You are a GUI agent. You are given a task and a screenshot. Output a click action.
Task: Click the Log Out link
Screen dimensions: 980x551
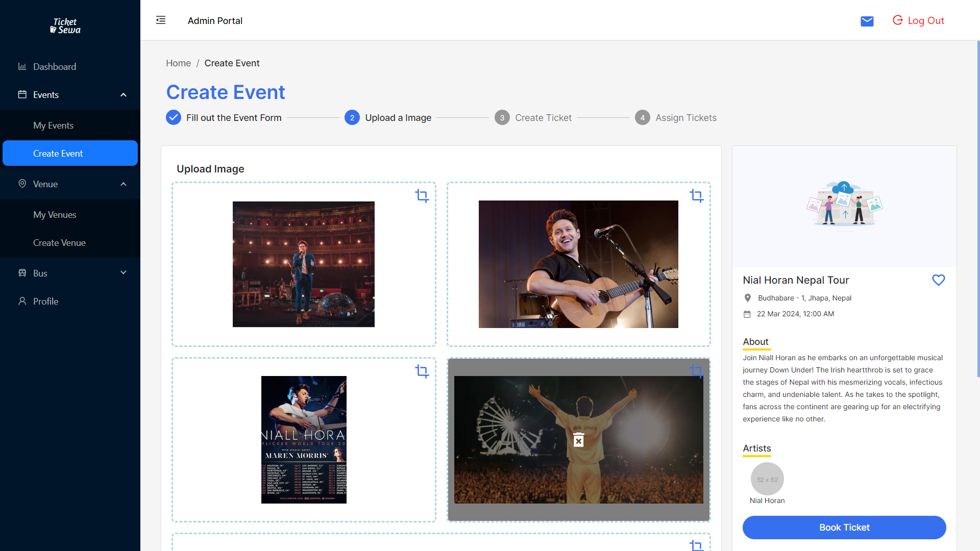[x=918, y=20]
